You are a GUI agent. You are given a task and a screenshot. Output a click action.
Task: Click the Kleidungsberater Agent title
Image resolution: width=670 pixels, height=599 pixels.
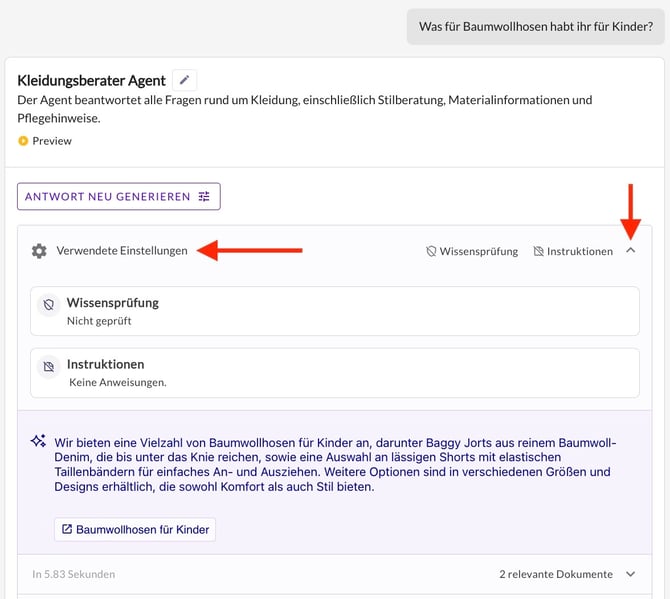pos(91,80)
